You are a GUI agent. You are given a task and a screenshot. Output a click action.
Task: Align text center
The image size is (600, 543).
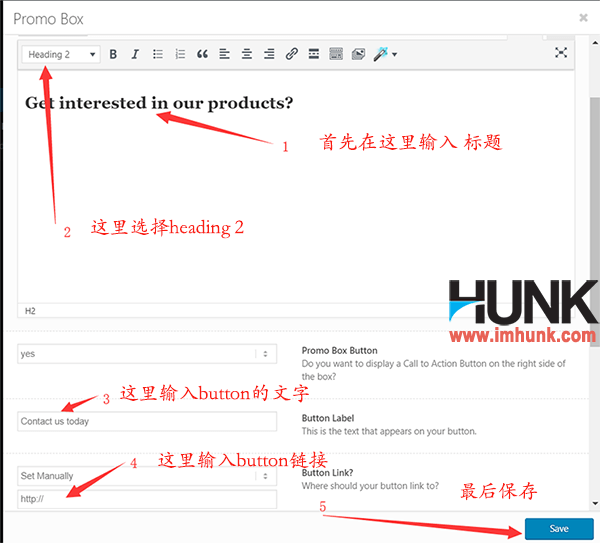click(x=247, y=54)
